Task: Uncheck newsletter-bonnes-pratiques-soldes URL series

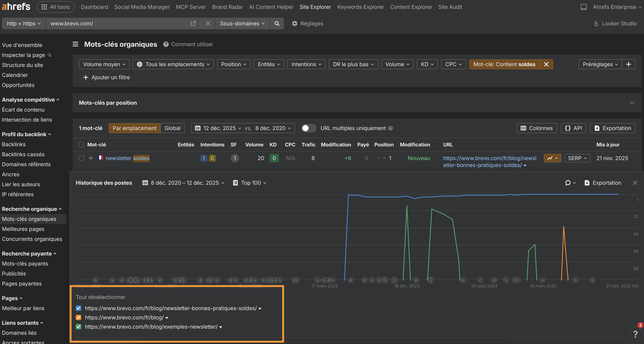Action: click(x=78, y=308)
